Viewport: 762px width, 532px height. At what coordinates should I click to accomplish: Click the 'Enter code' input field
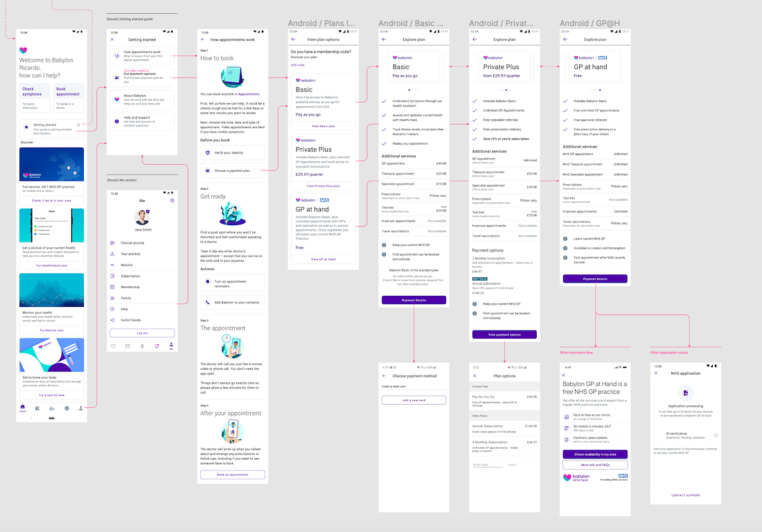pyautogui.click(x=488, y=465)
